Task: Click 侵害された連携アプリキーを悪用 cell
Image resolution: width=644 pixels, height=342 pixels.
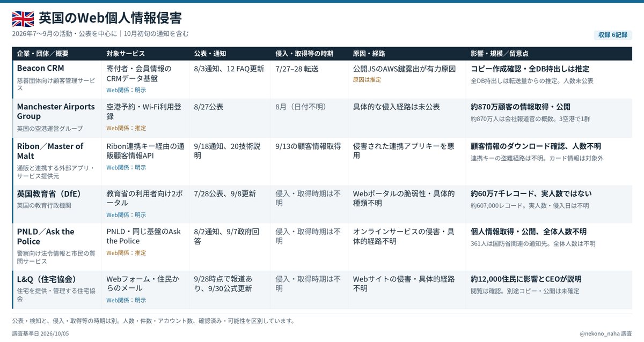Action: [x=404, y=151]
